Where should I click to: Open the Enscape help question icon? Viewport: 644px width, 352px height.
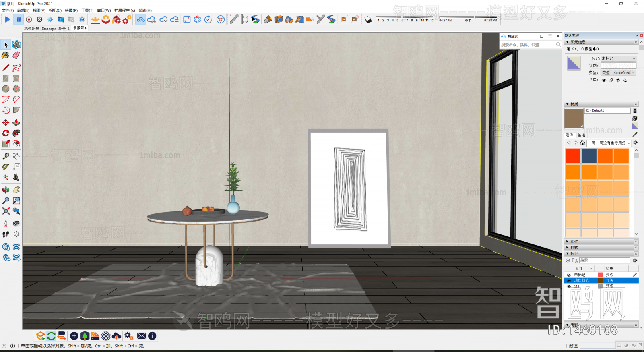pos(82,19)
